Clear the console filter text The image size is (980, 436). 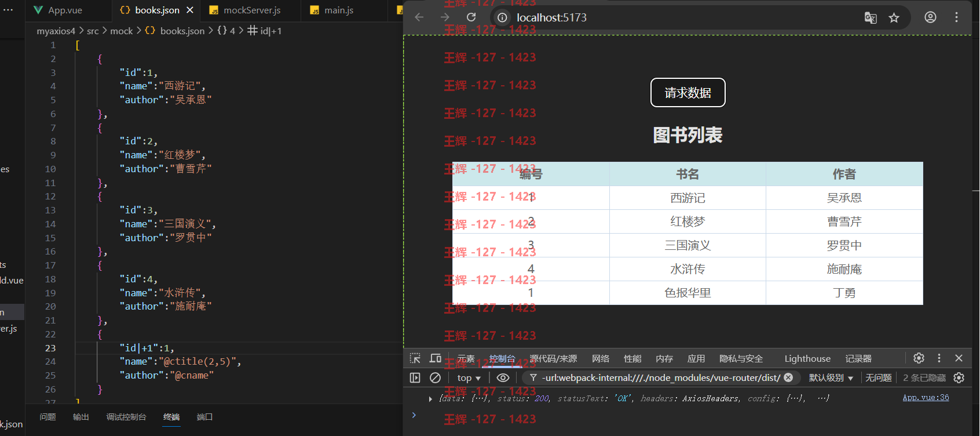point(788,377)
